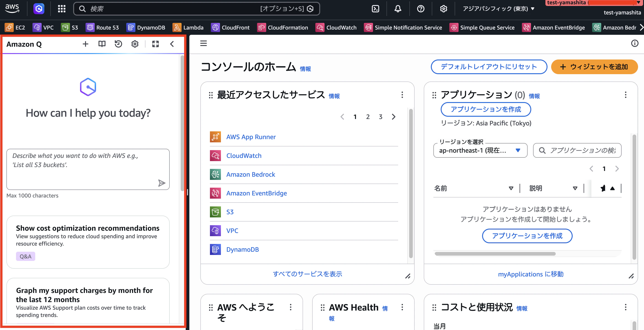The height and width of the screenshot is (330, 644).
Task: Click the Amazon Q prompt text area
Action: pyautogui.click(x=88, y=169)
